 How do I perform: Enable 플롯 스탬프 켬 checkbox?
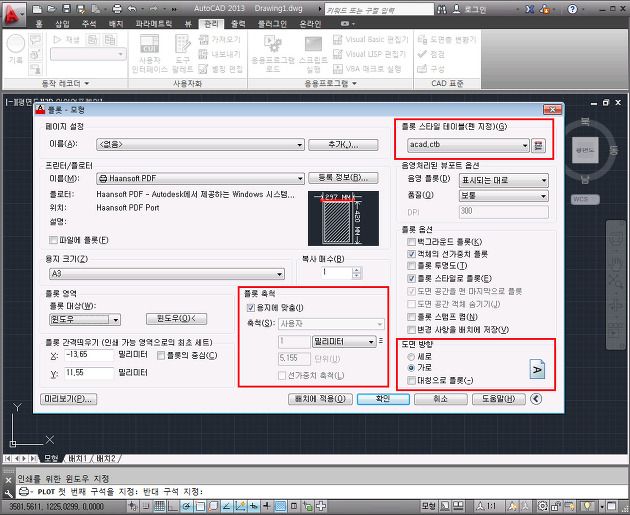pos(411,317)
